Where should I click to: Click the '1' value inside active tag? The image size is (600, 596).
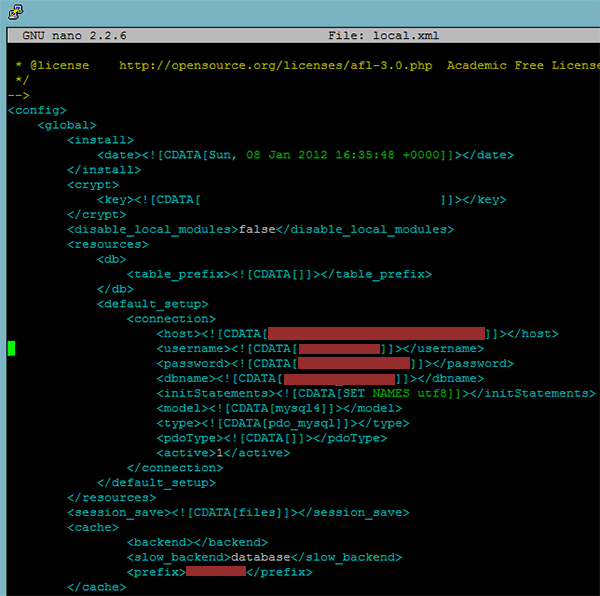(220, 453)
